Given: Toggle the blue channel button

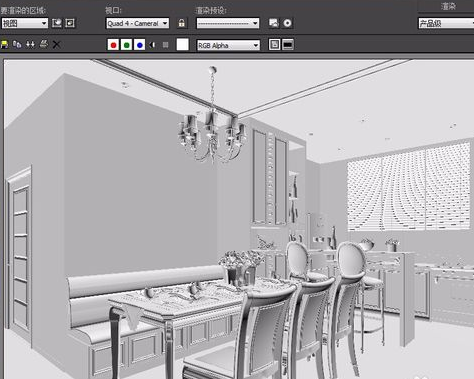Looking at the screenshot, I should coord(139,45).
